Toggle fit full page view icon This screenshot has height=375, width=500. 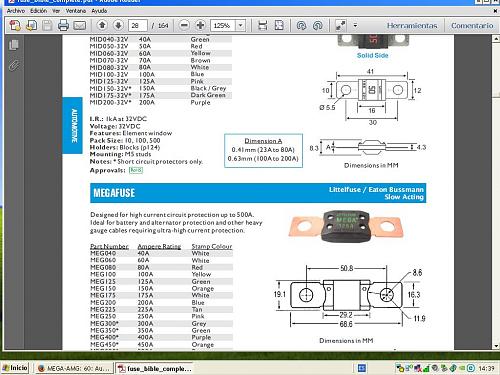tap(279, 25)
